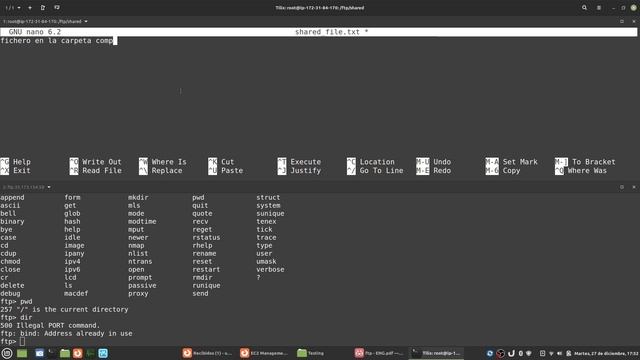Open the system start menu button
The image size is (640, 360).
pos(7,353)
